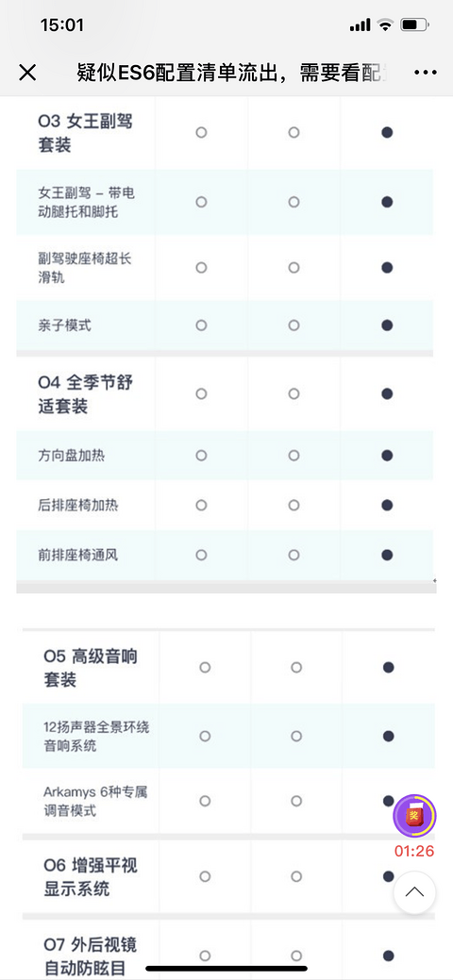This screenshot has height=980, width=453.
Task: Tap the cellular signal bars icon
Action: coord(360,25)
